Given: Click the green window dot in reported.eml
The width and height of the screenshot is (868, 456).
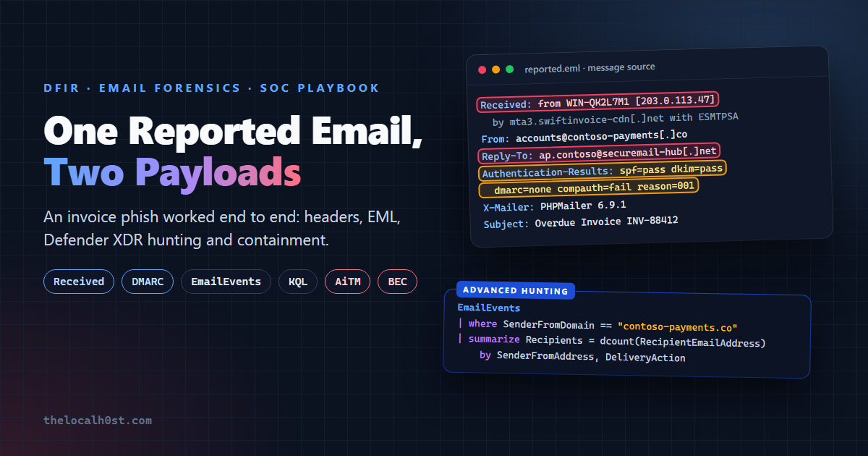Looking at the screenshot, I should [x=509, y=69].
